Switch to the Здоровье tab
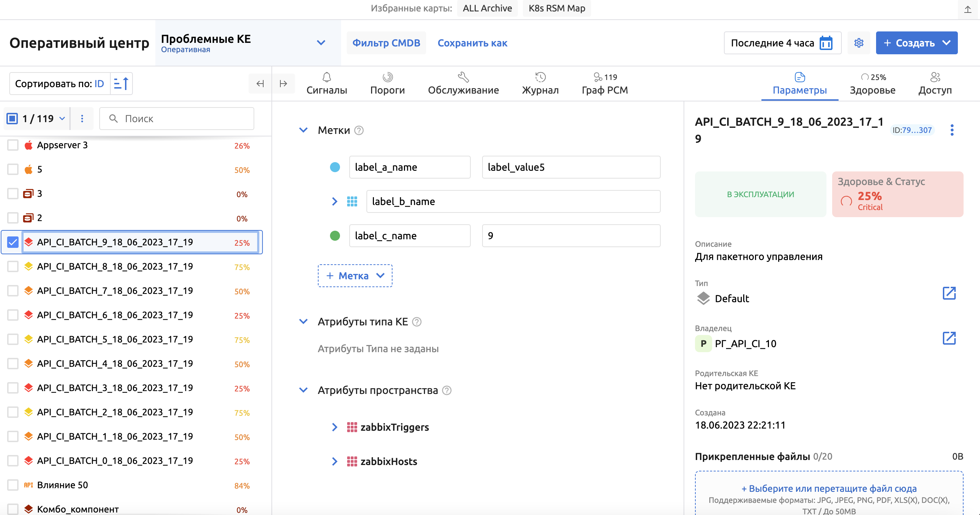 pyautogui.click(x=872, y=84)
